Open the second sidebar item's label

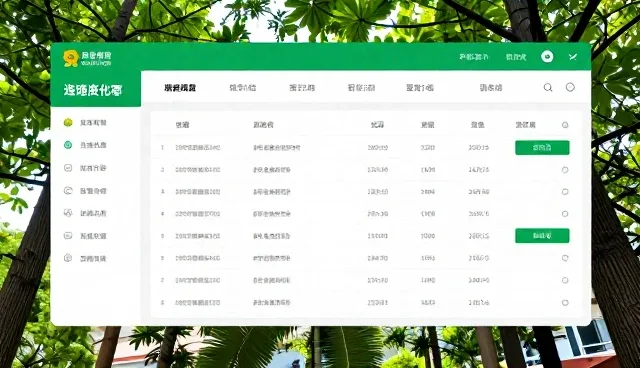click(93, 145)
